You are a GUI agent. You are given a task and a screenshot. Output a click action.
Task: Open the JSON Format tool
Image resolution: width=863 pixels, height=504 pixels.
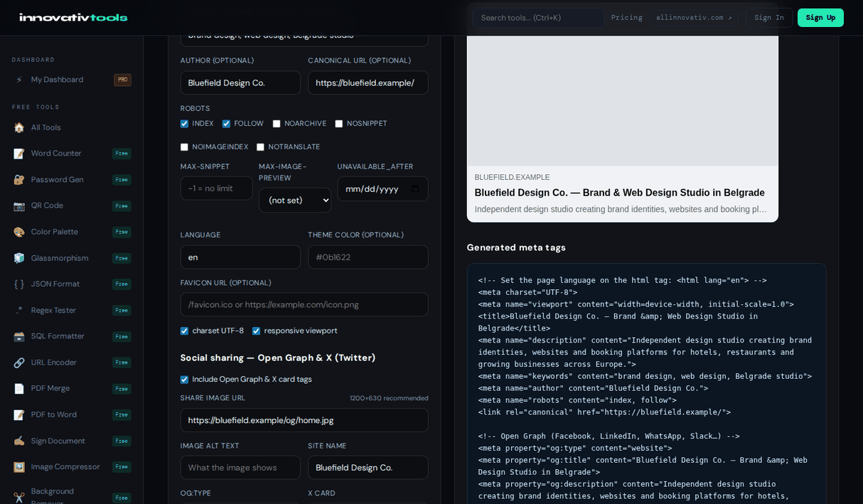[72, 284]
